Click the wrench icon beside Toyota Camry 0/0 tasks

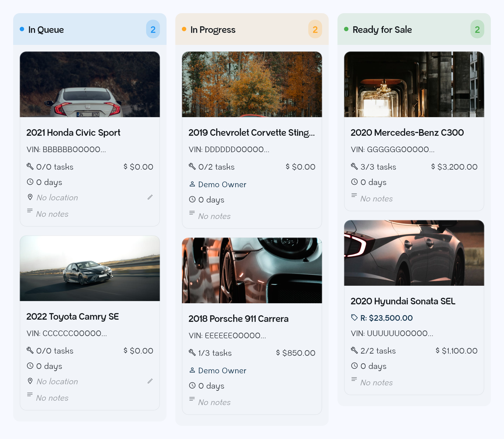[x=30, y=351]
